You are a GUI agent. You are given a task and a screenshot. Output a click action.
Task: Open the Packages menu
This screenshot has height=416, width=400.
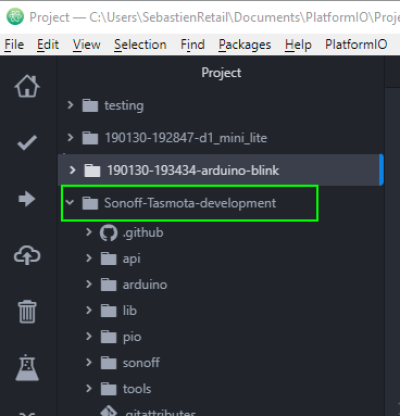point(245,44)
